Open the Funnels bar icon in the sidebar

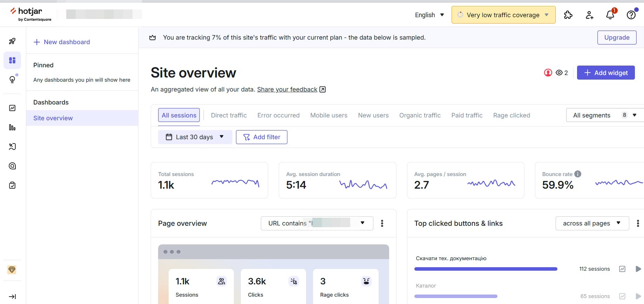pyautogui.click(x=12, y=127)
